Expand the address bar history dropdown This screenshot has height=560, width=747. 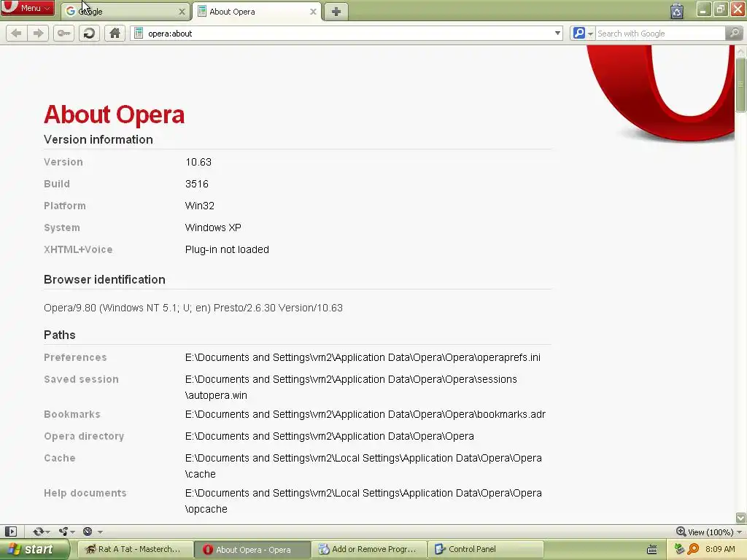click(x=557, y=34)
